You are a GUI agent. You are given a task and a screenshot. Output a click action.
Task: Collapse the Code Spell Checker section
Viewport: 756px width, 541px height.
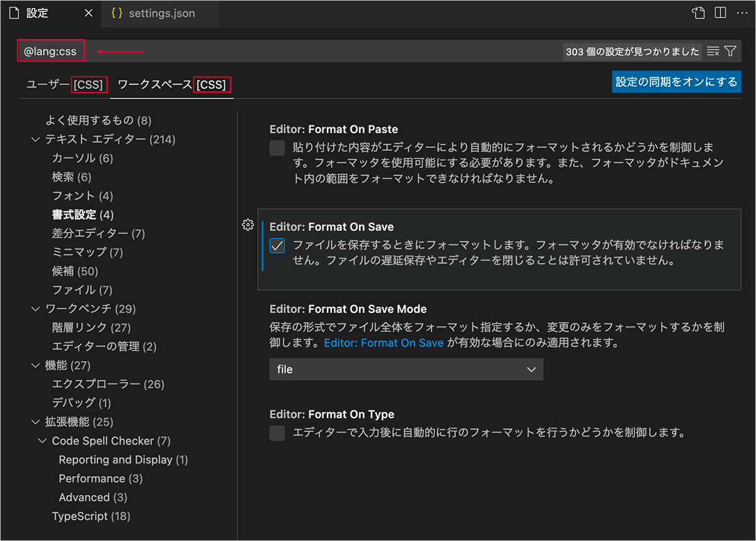(x=42, y=441)
